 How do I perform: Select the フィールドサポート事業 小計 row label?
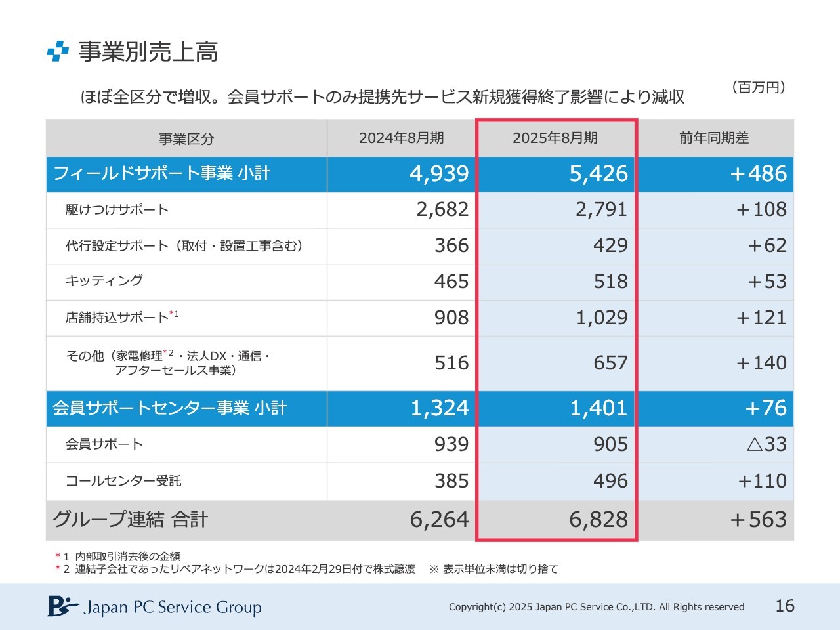161,173
